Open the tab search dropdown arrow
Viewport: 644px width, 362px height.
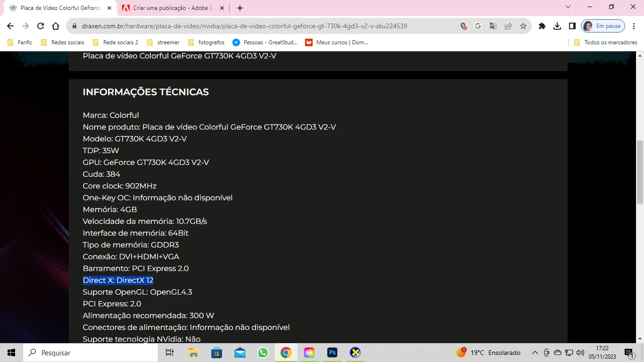pos(568,7)
